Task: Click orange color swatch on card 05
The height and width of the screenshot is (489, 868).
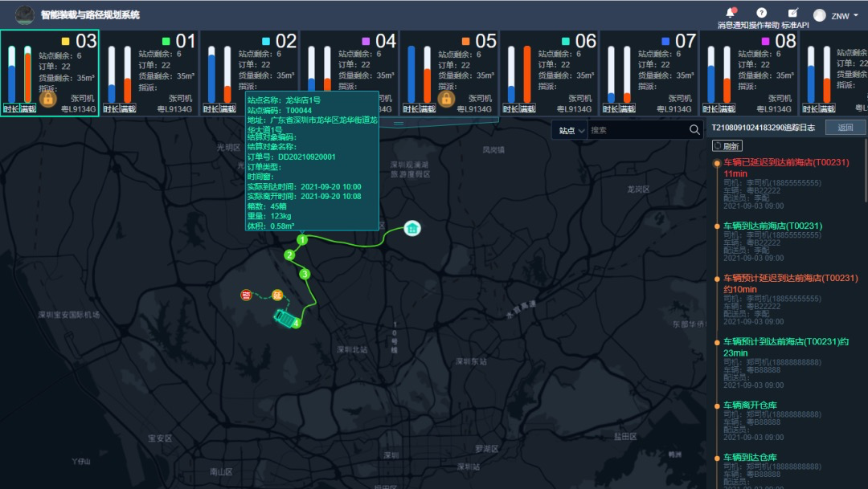Action: click(465, 41)
